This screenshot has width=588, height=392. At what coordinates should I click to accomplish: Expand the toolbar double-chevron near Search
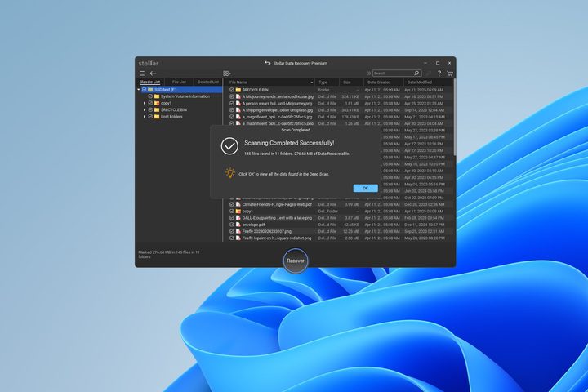coord(368,73)
